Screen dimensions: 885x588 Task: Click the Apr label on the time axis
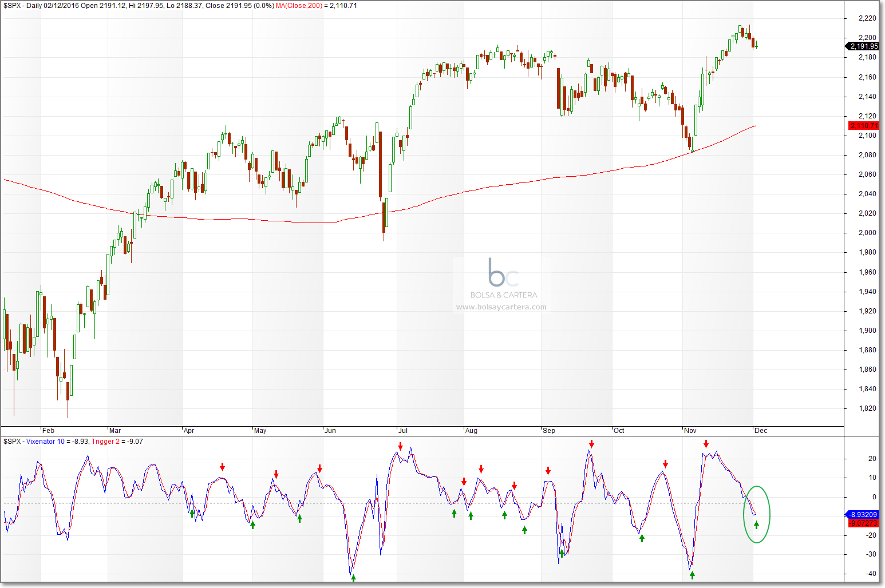pyautogui.click(x=189, y=431)
